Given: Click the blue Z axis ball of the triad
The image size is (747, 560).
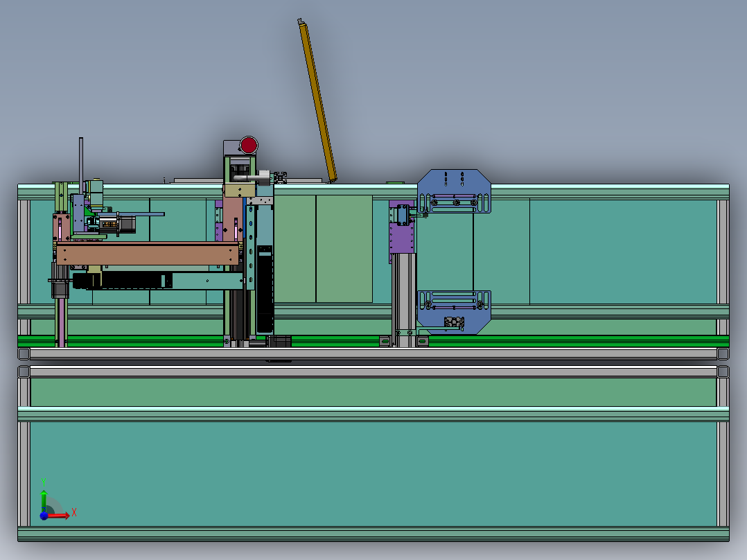Looking at the screenshot, I should 44,516.
